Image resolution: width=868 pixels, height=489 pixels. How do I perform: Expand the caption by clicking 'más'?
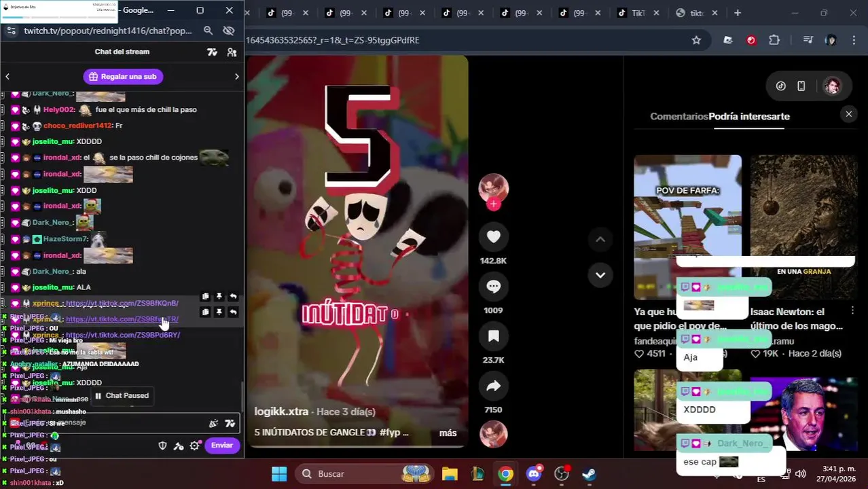tap(448, 433)
